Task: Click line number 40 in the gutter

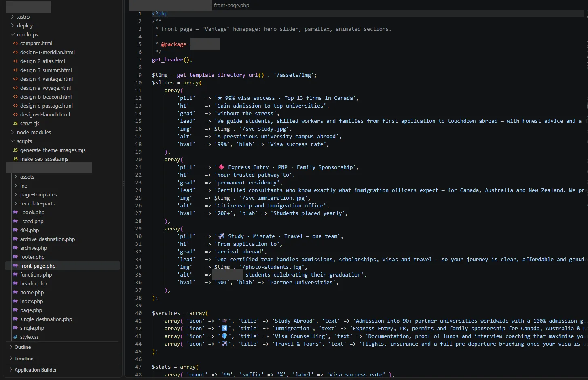Action: pyautogui.click(x=138, y=313)
